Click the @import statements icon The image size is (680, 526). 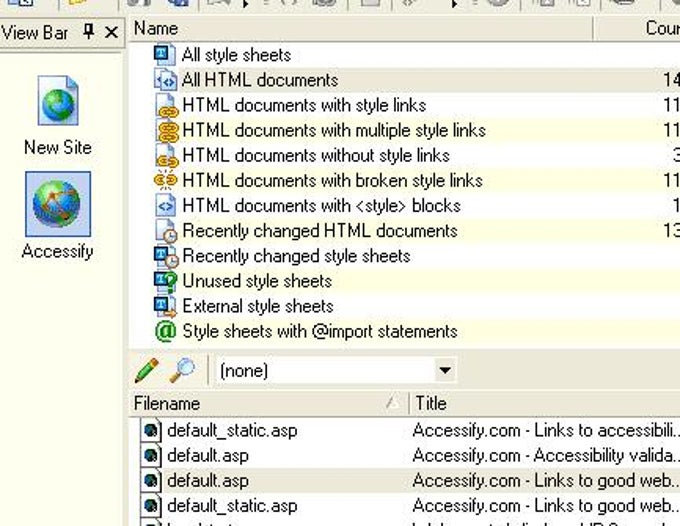click(x=166, y=331)
